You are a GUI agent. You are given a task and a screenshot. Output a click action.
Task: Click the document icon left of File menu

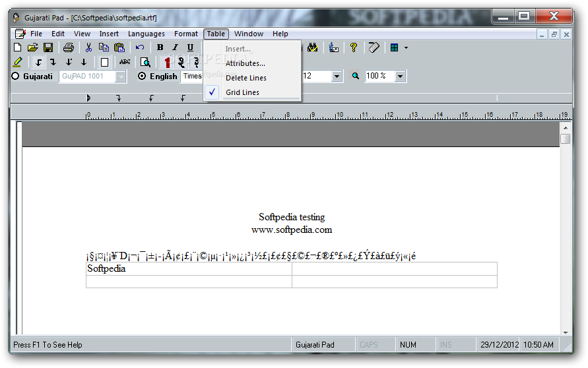[20, 34]
